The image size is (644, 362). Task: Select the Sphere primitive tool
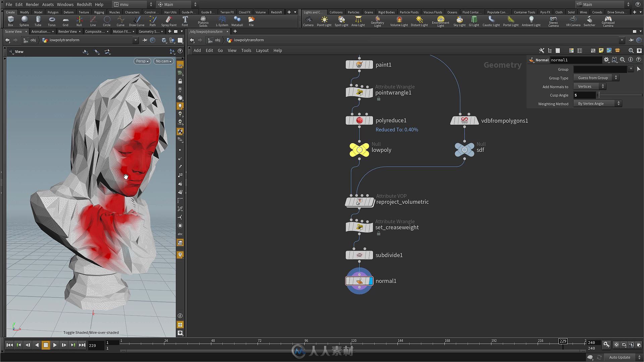23,21
